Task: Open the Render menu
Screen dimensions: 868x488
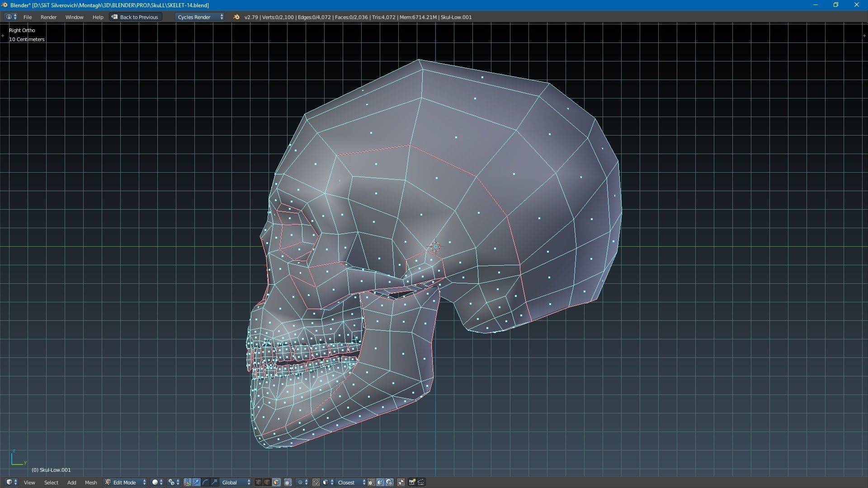Action: [48, 17]
